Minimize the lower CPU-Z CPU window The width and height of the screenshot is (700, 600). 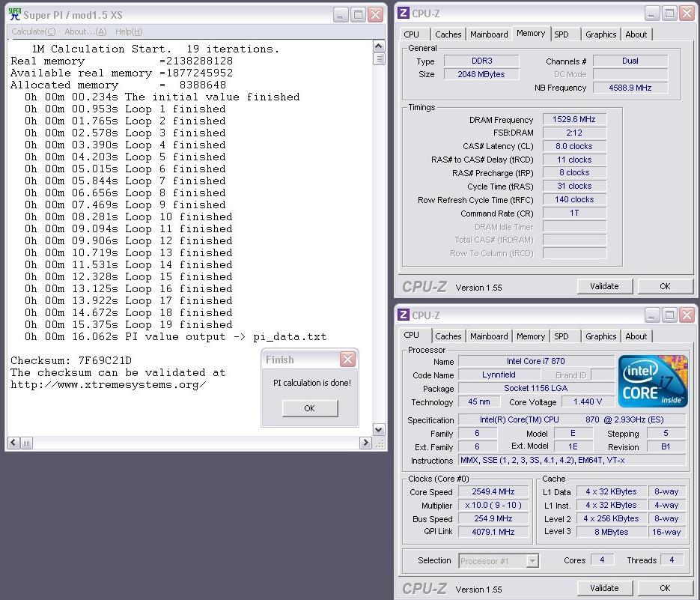coord(652,315)
